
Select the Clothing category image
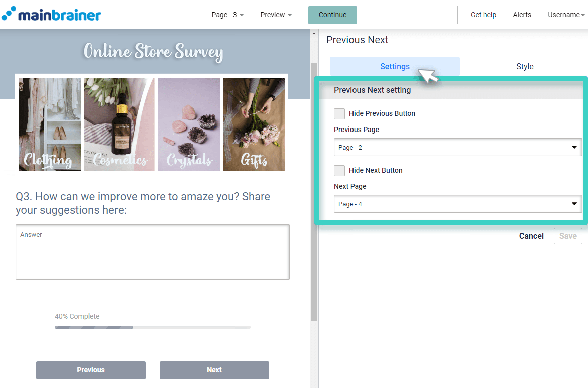[x=50, y=124]
